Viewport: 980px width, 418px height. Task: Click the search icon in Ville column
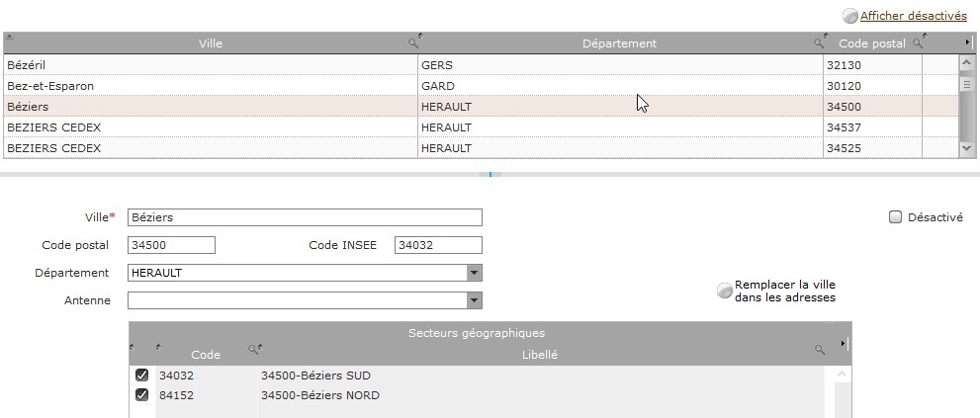pyautogui.click(x=412, y=43)
